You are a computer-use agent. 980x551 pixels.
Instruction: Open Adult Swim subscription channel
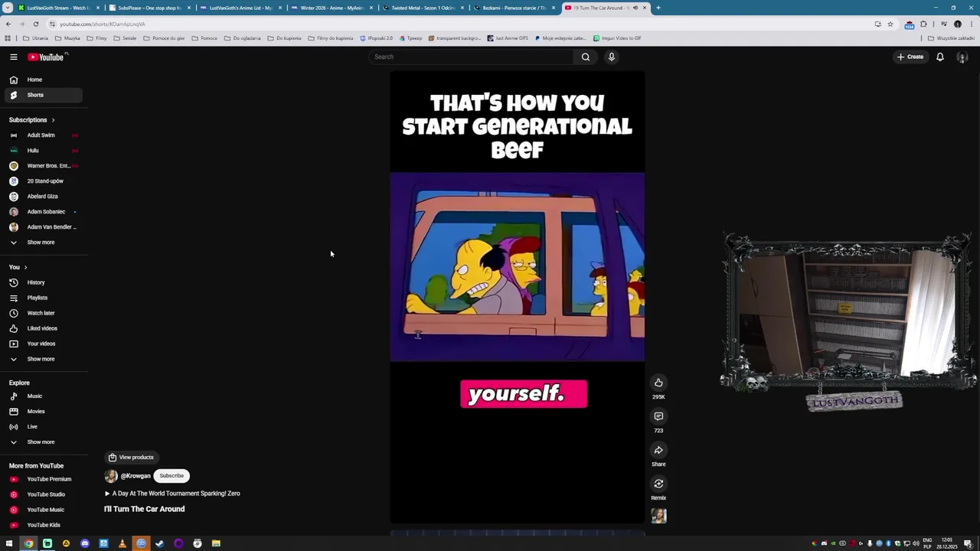pyautogui.click(x=44, y=135)
